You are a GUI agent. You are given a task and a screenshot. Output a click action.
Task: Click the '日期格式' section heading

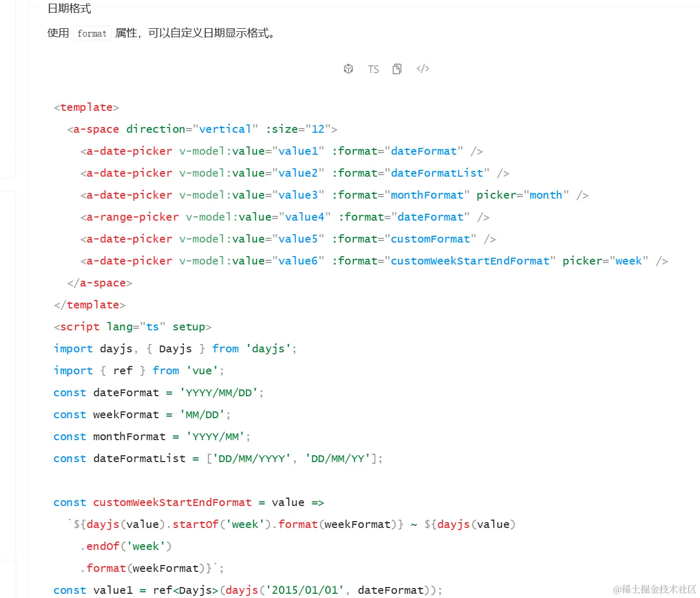pyautogui.click(x=70, y=8)
